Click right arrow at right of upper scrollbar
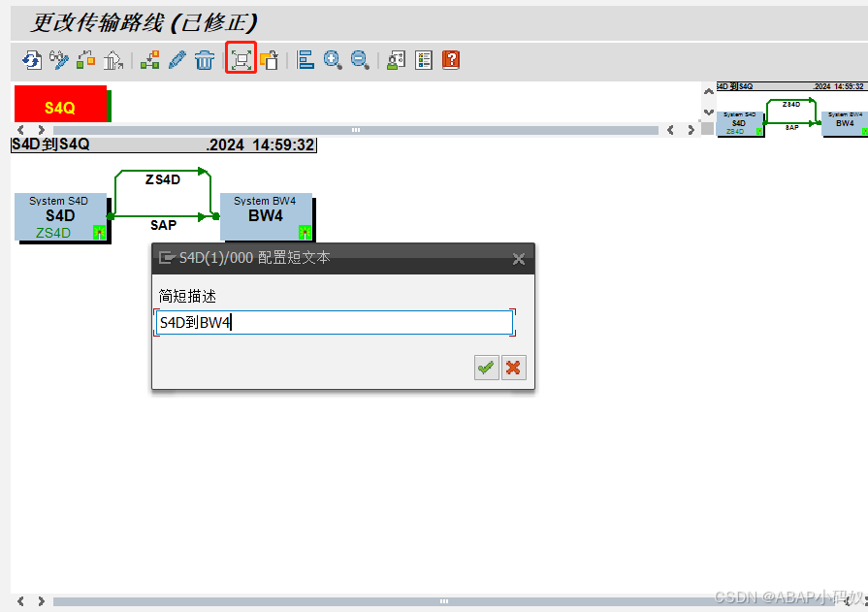This screenshot has width=868, height=612. [x=691, y=130]
